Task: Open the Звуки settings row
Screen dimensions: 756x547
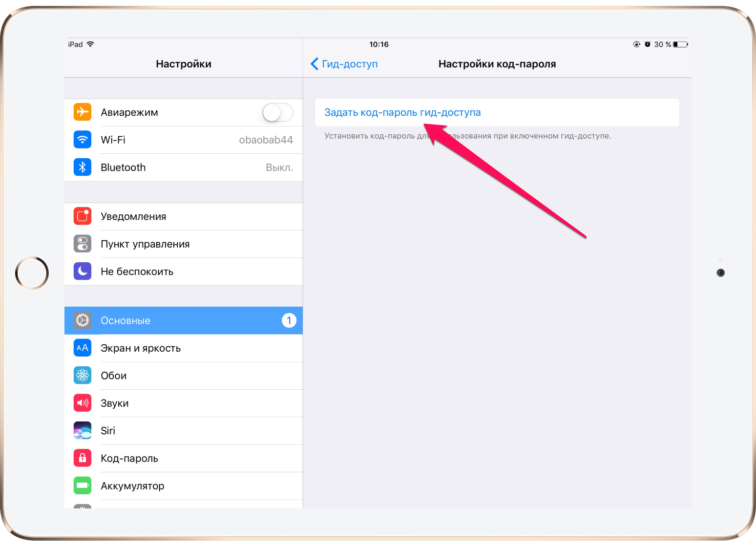Action: 184,403
